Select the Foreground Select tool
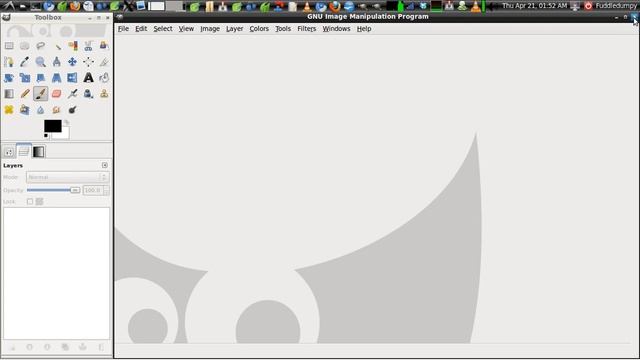 (104, 46)
